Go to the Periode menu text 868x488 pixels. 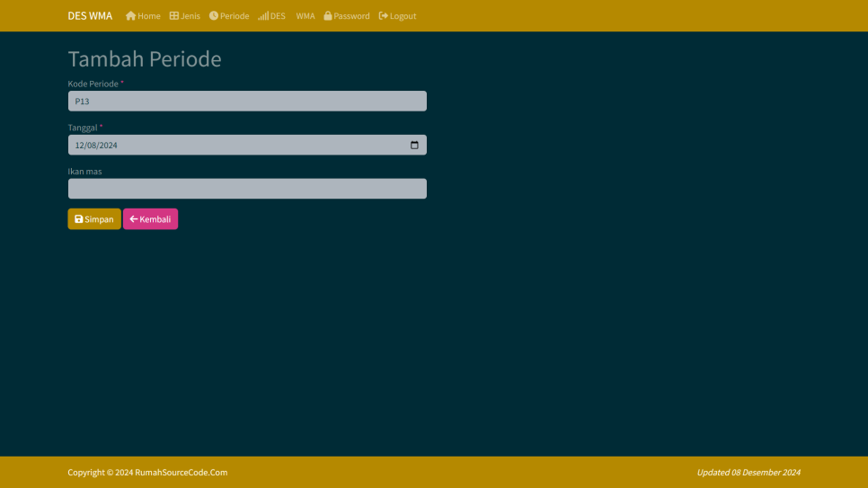[235, 16]
